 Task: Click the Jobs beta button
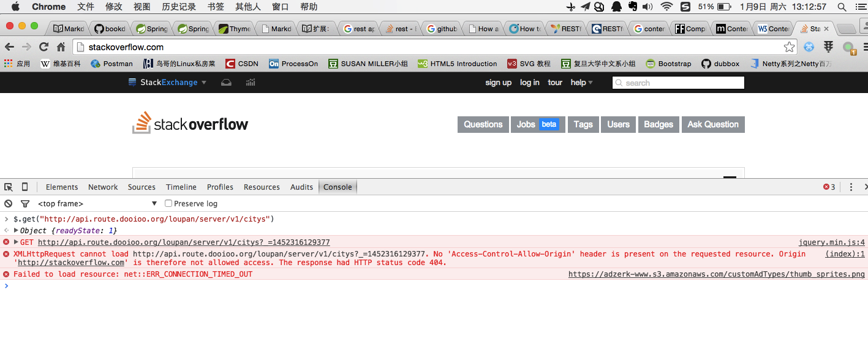pos(537,124)
